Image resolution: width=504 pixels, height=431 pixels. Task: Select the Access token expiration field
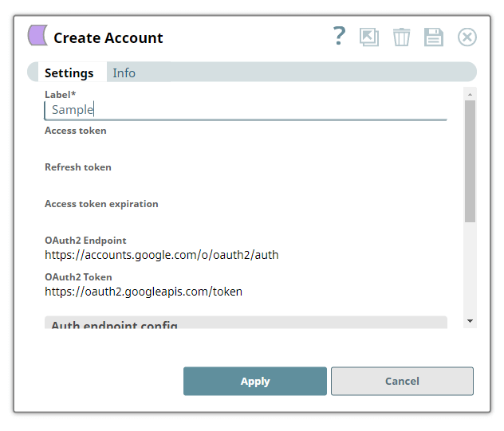click(x=245, y=220)
